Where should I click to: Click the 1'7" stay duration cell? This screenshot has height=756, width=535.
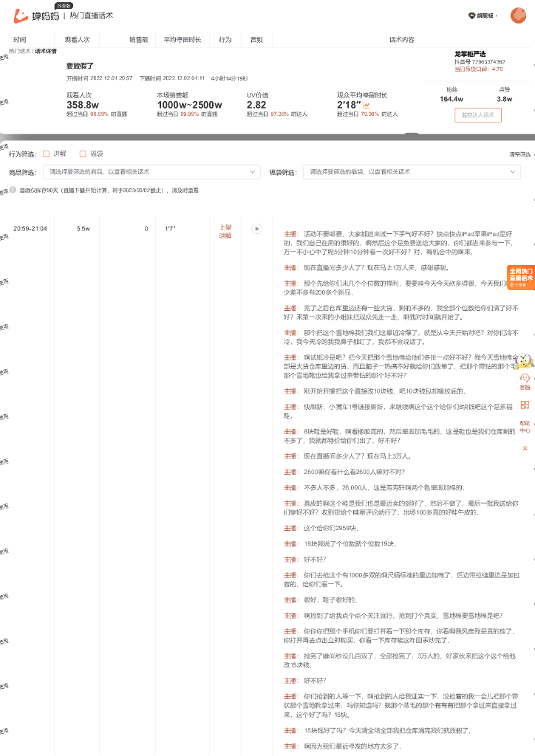170,229
